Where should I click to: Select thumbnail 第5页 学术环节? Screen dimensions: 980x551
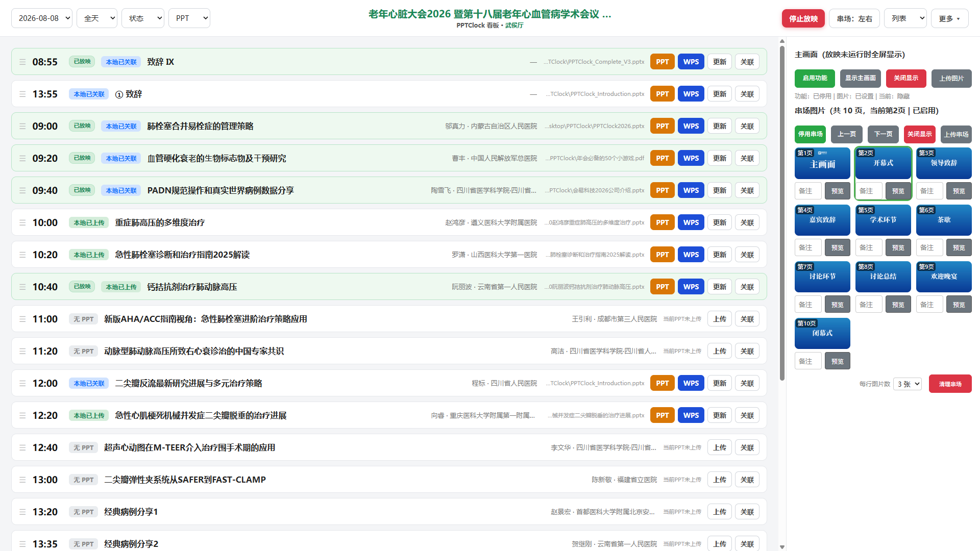click(x=883, y=220)
